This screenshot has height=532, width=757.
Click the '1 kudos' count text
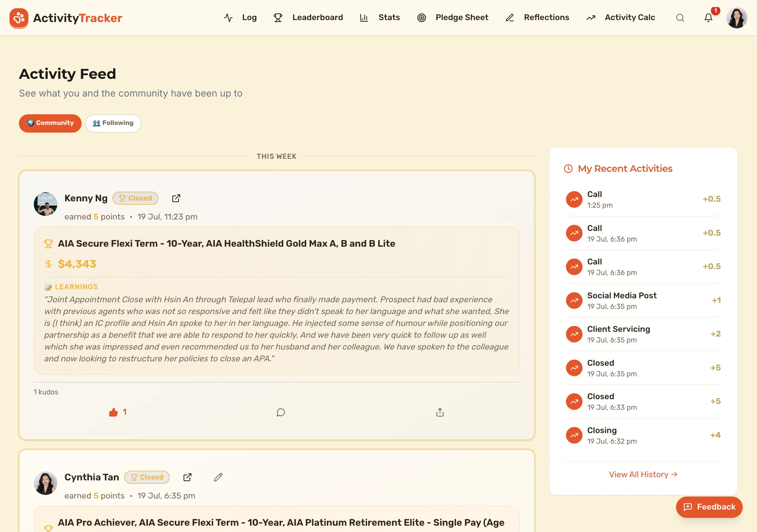point(46,392)
